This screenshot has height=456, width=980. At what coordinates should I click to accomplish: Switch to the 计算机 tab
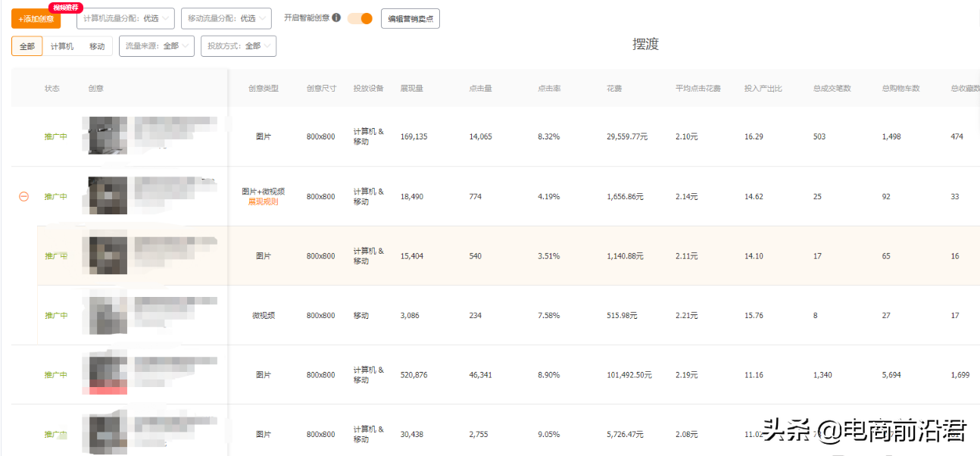coord(62,46)
